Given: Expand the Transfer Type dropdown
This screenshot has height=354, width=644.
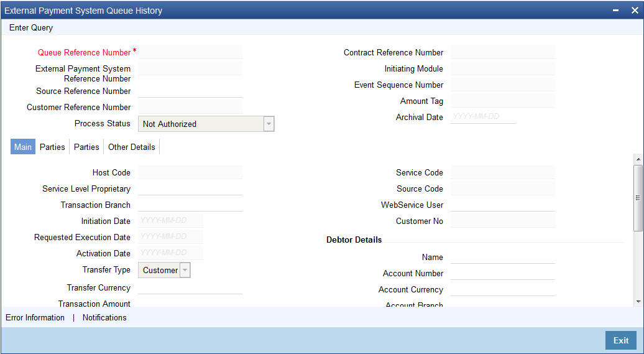Looking at the screenshot, I should pos(164,270).
